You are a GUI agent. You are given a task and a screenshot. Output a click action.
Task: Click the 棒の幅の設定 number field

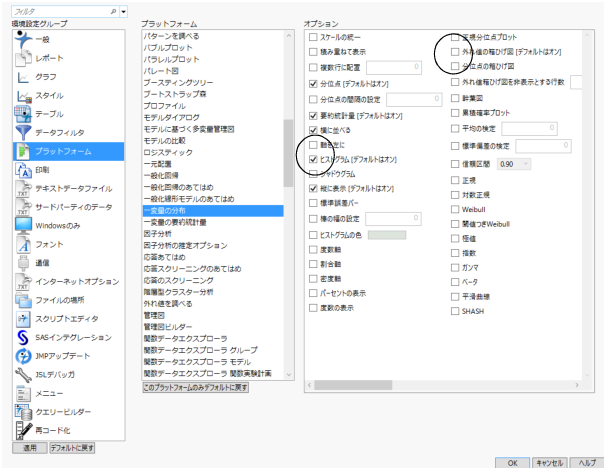pyautogui.click(x=393, y=219)
